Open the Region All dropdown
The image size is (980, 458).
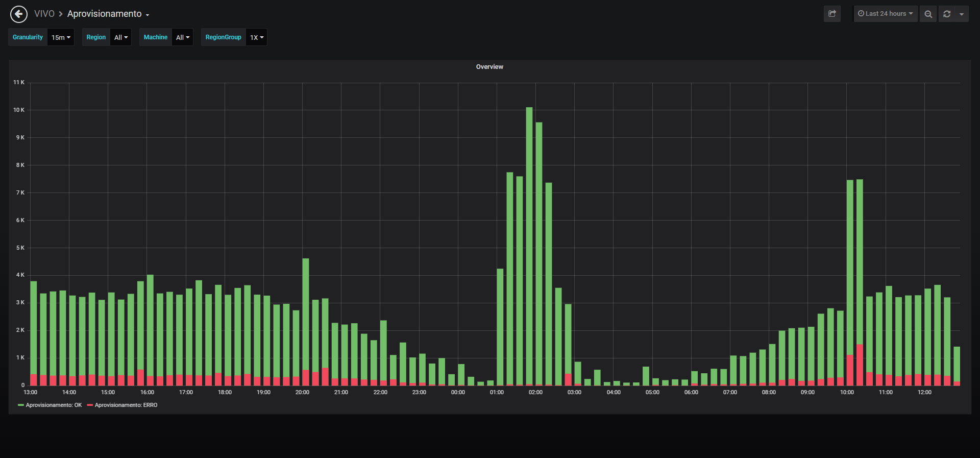click(x=121, y=37)
